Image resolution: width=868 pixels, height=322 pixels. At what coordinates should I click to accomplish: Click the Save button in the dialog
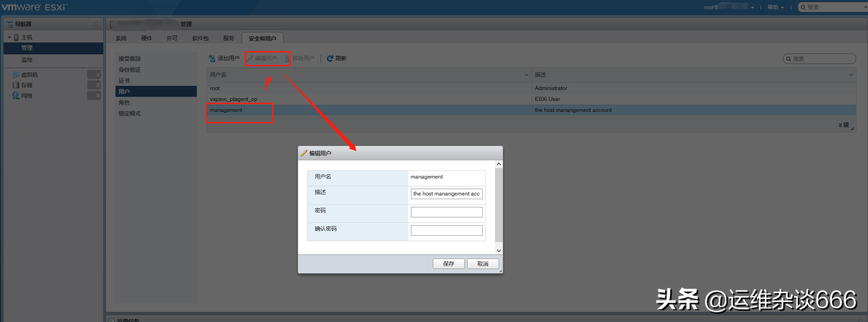click(x=448, y=264)
